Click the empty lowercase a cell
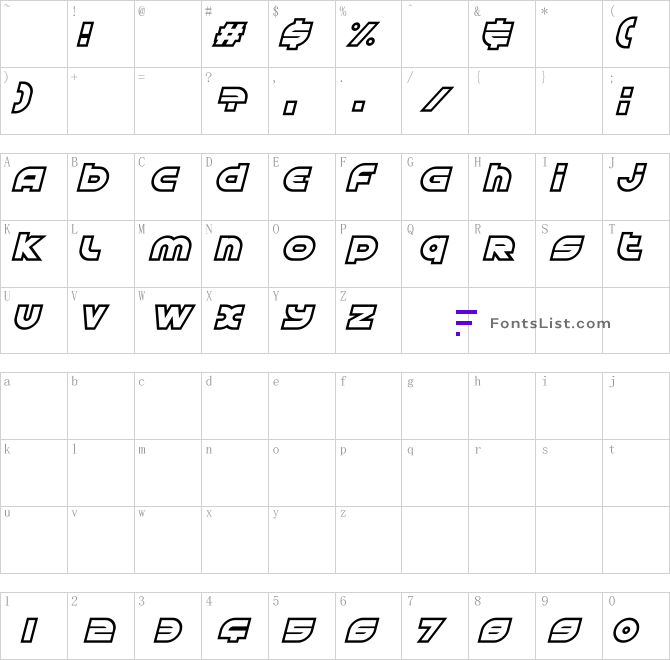The image size is (670, 660). point(34,406)
